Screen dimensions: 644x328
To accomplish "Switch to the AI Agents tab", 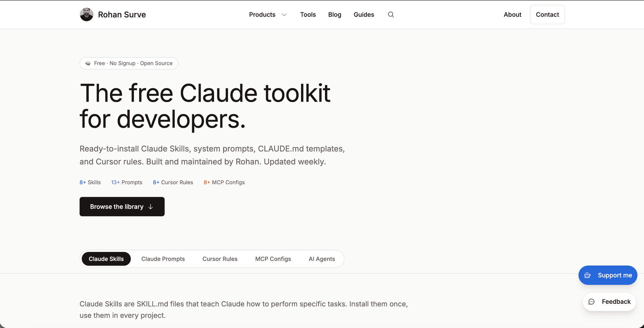I will click(x=322, y=259).
